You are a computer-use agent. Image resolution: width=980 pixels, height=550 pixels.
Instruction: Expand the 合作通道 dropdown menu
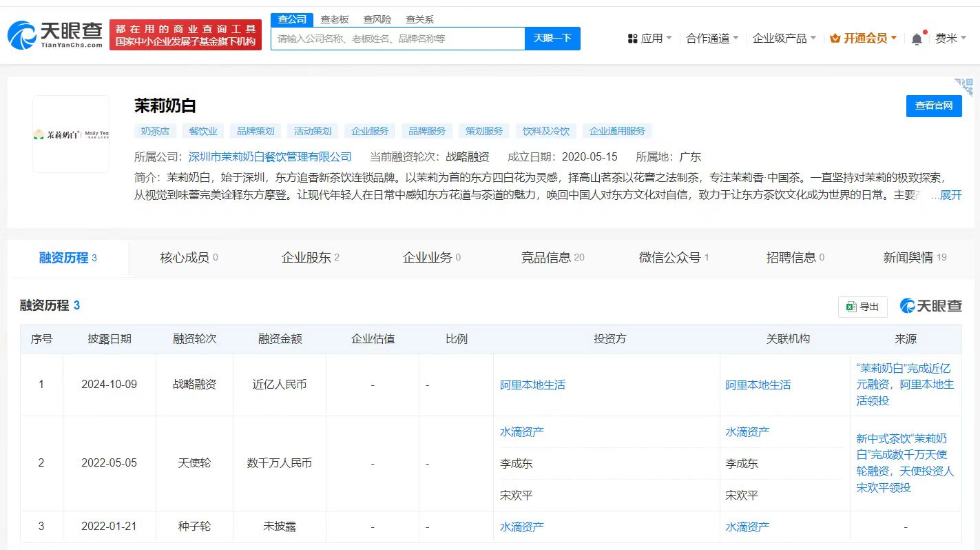709,39
